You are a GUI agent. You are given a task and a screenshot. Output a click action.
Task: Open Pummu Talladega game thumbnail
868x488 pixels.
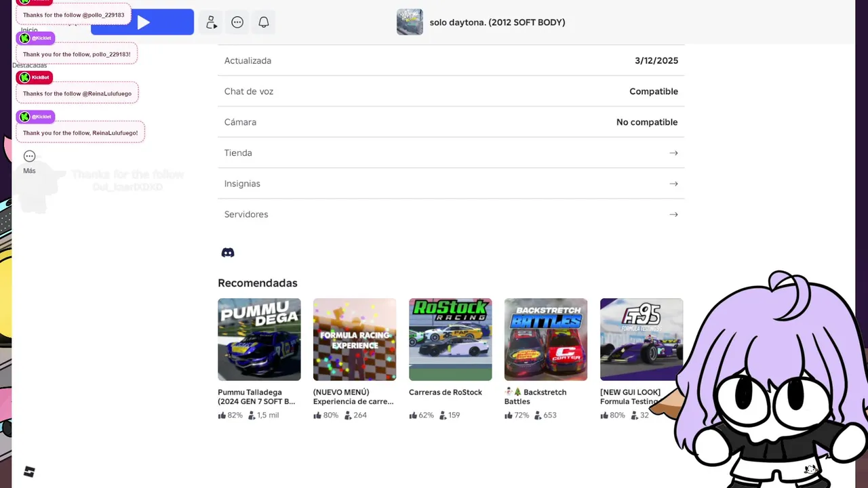pos(259,340)
